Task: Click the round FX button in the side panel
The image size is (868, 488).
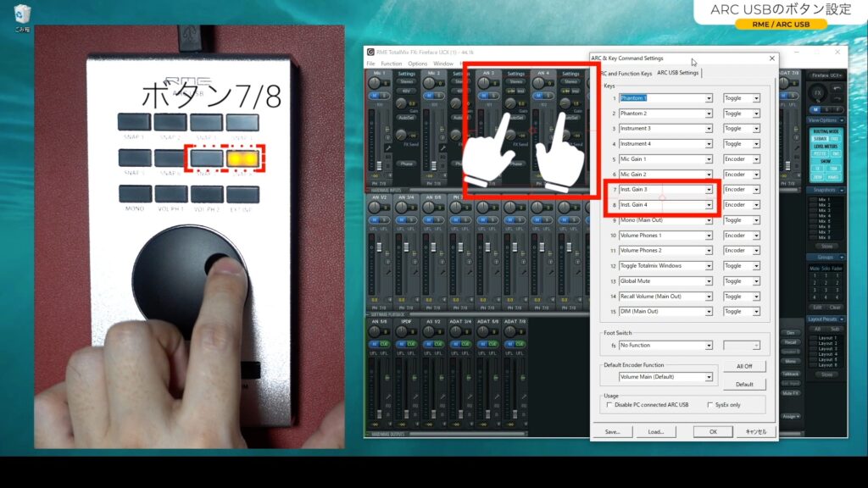Action: (818, 93)
